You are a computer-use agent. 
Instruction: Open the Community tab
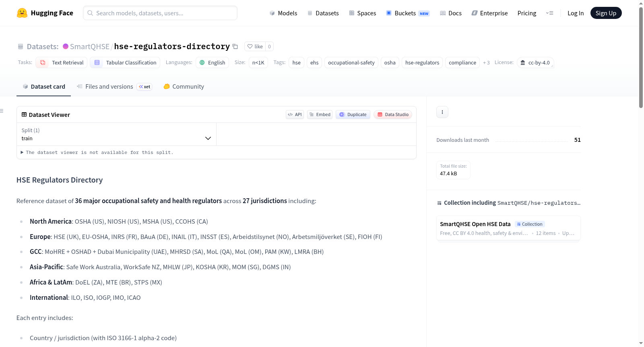(x=184, y=87)
